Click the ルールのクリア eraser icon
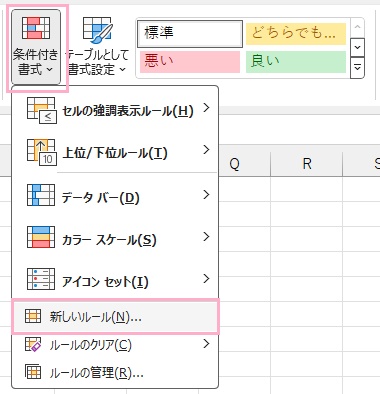This screenshot has width=380, height=394. coord(33,344)
